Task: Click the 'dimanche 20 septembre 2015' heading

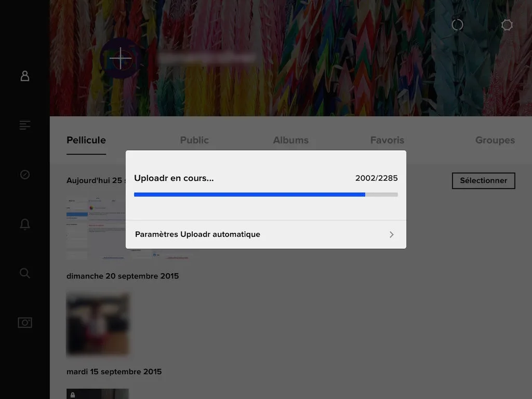Action: coord(123,276)
